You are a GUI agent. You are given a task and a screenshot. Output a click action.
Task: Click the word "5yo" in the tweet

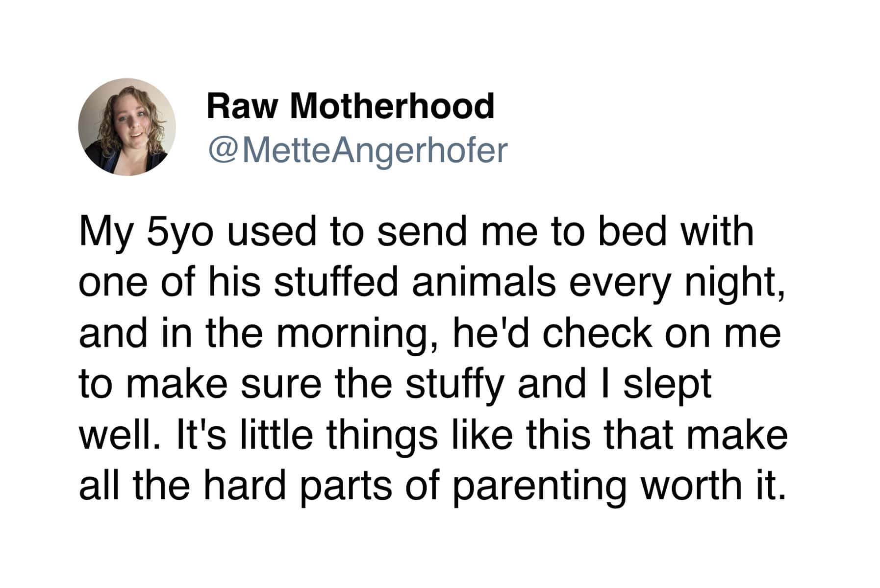[179, 232]
